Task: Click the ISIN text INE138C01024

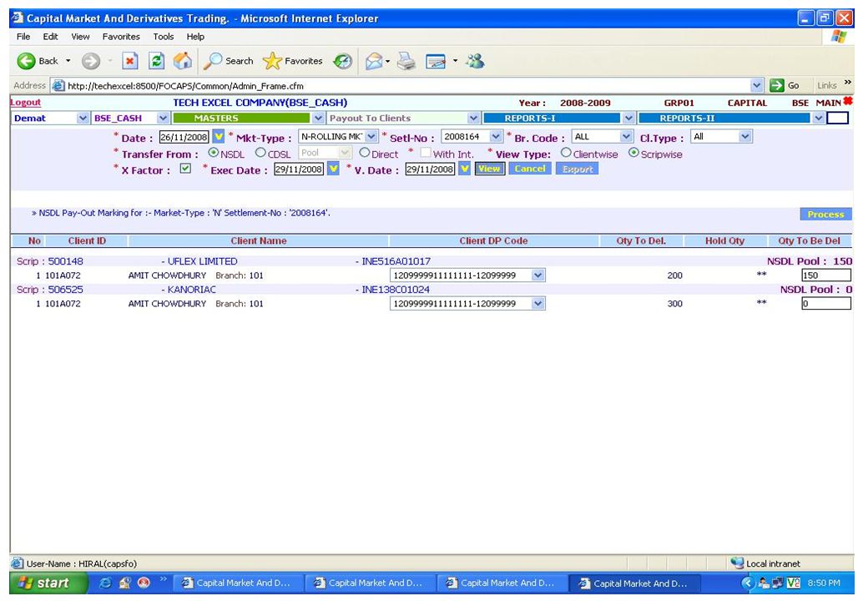Action: 396,290
